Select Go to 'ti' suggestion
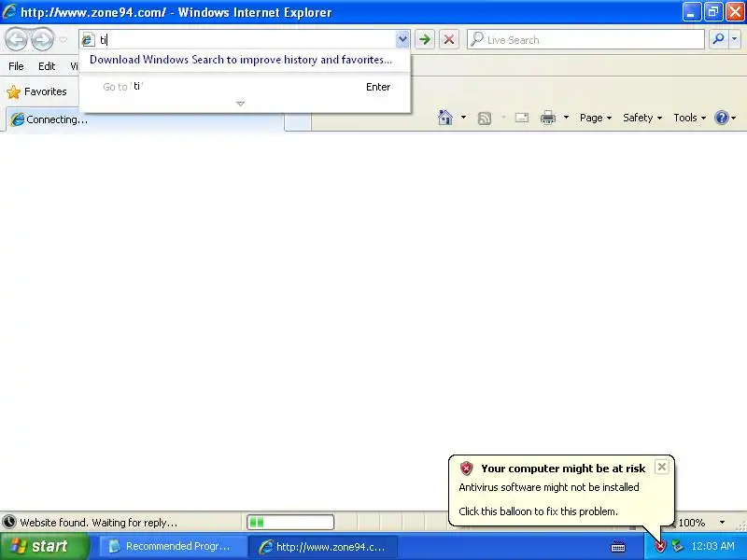 click(x=245, y=87)
